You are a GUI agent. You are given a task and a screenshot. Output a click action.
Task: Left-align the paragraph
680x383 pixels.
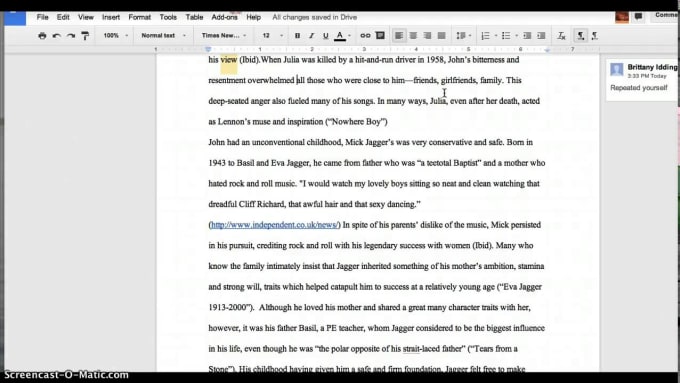pos(399,36)
